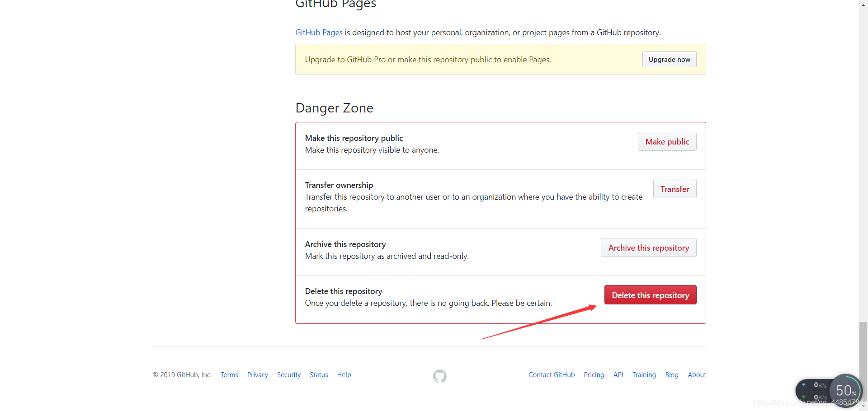Click the Danger Zone heading text
This screenshot has width=868, height=411.
pos(334,108)
